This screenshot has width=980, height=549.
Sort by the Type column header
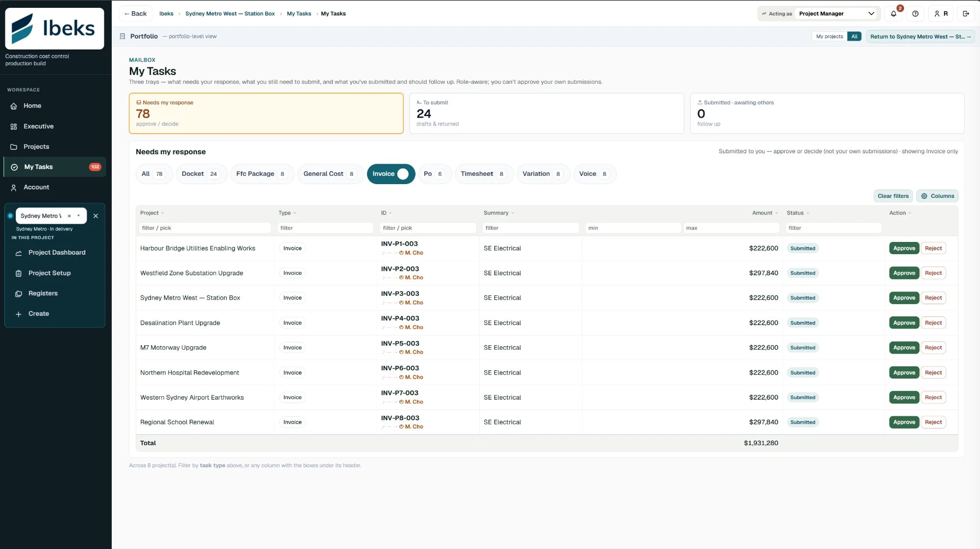(x=287, y=213)
